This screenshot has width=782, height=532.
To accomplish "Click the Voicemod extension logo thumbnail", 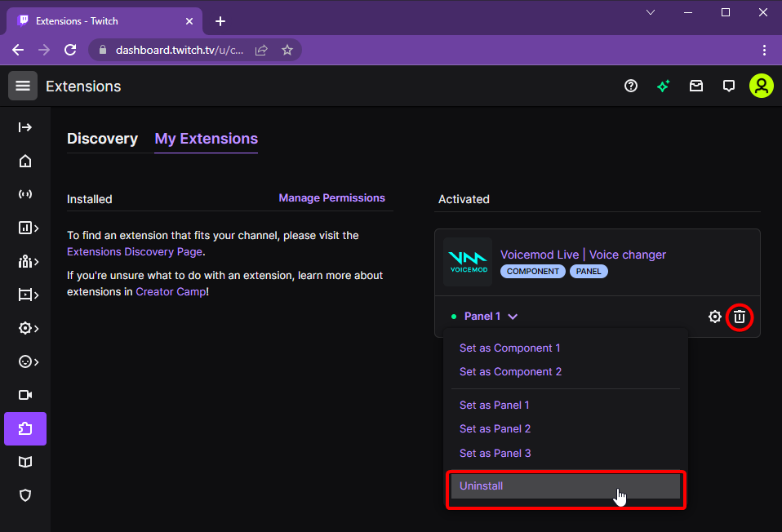I will coord(468,262).
